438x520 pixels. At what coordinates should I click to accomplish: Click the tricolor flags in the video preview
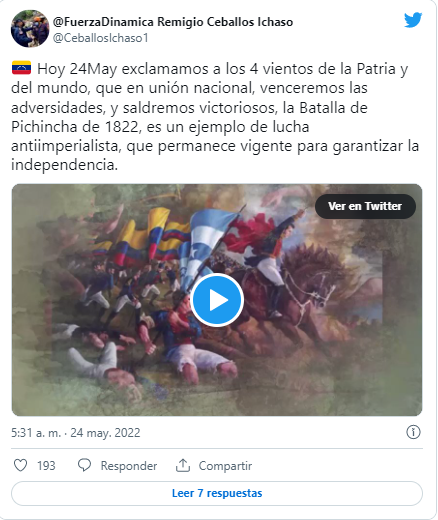click(x=143, y=237)
